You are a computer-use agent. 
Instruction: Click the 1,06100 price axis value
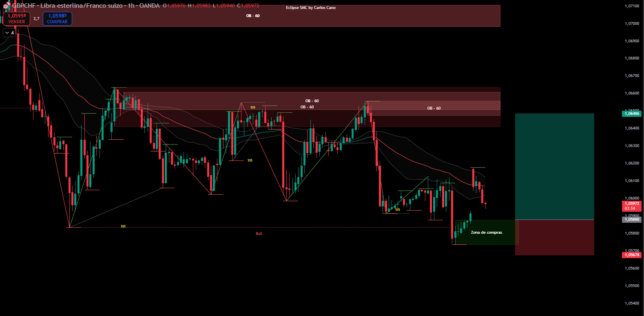[632, 181]
